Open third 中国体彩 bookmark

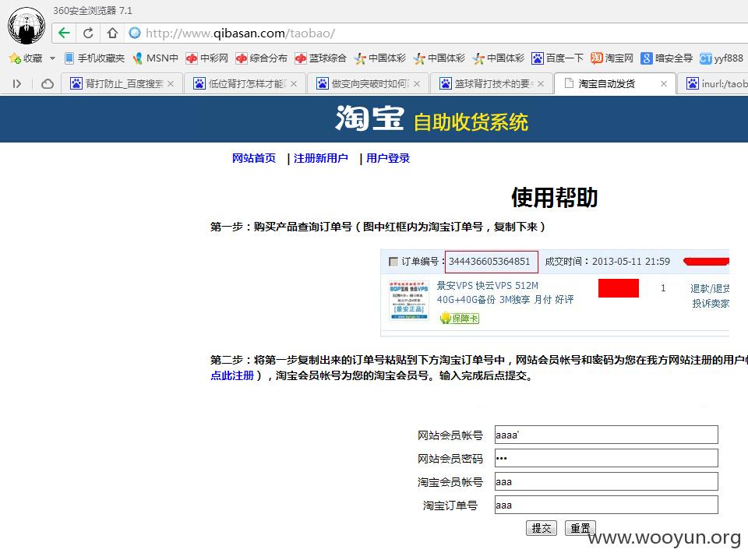point(498,58)
